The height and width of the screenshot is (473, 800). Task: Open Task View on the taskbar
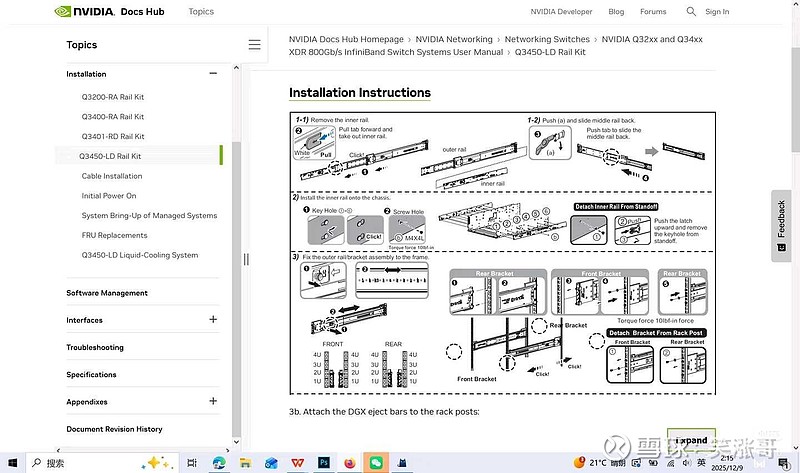192,463
